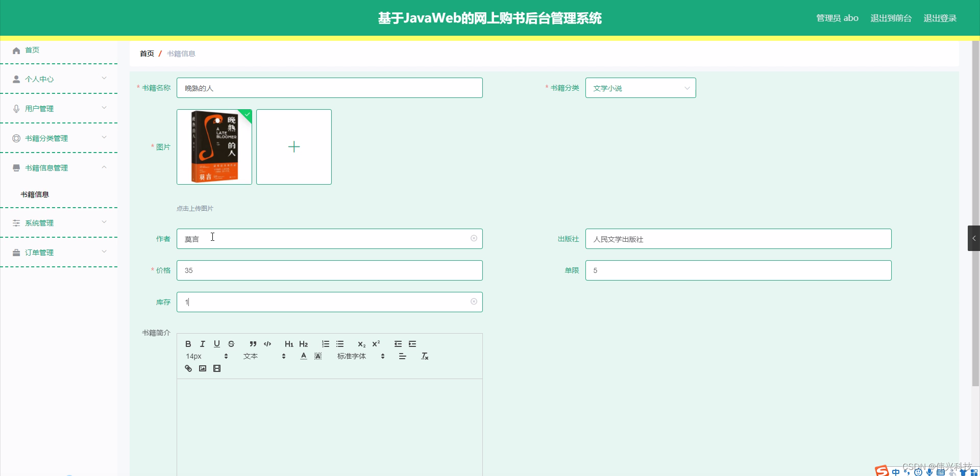Focus the 库存 input field
Screen dimensions: 980x476
tap(330, 302)
